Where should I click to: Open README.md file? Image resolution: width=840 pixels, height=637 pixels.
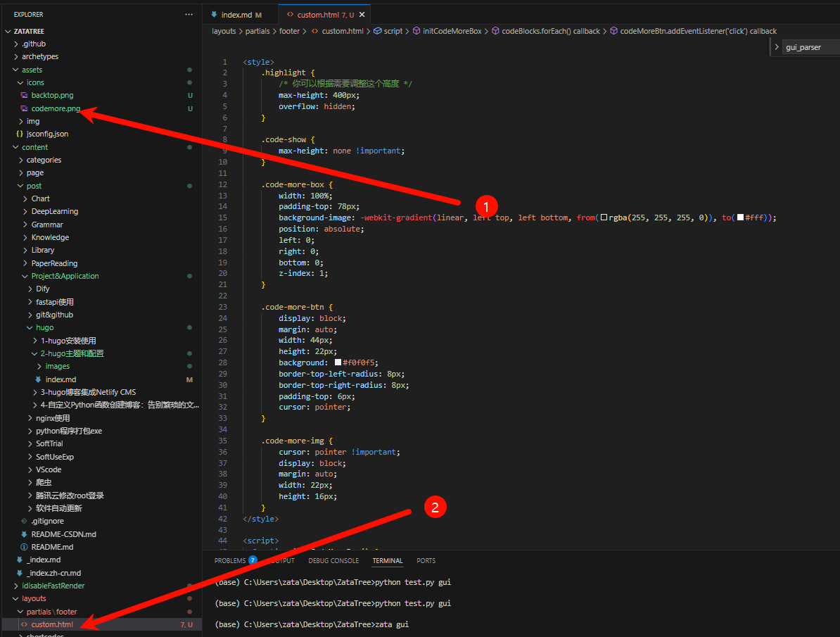click(x=52, y=547)
